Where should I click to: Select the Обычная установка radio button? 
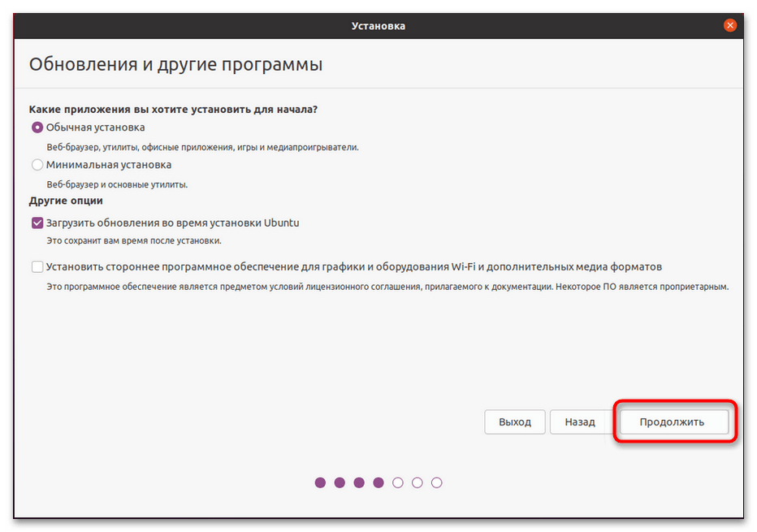[x=37, y=128]
